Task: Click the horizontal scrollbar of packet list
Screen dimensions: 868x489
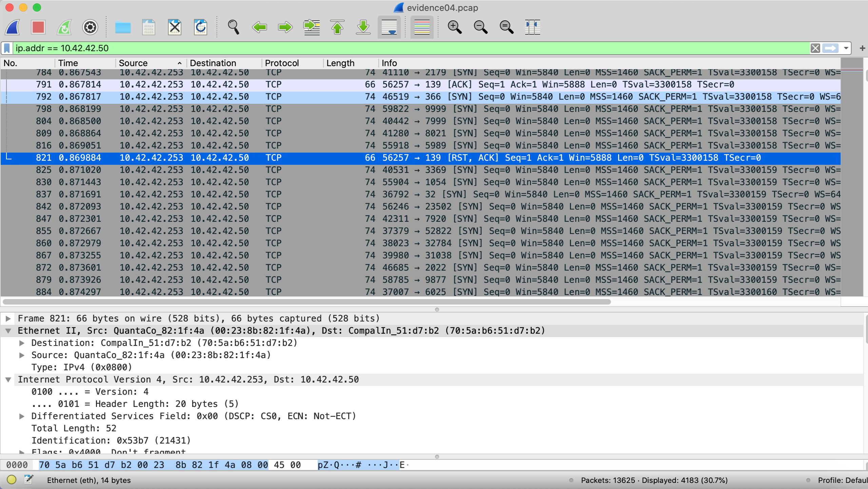Action: pos(305,301)
